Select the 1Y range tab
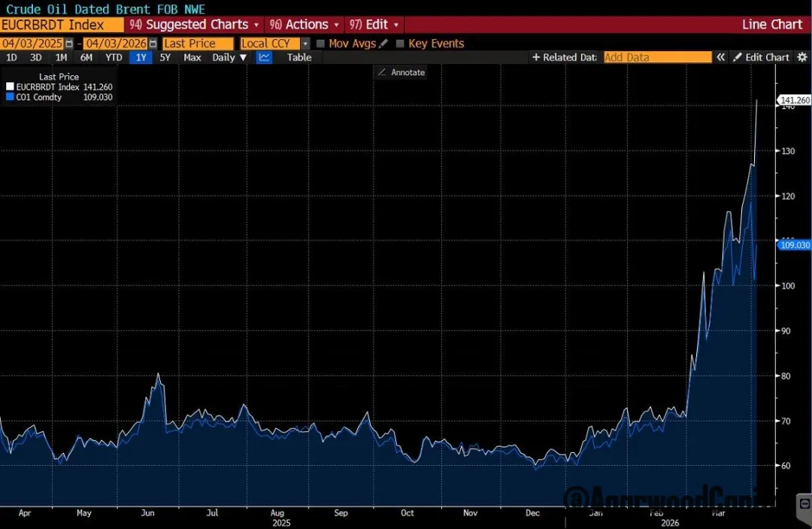The image size is (812, 529). (x=141, y=57)
